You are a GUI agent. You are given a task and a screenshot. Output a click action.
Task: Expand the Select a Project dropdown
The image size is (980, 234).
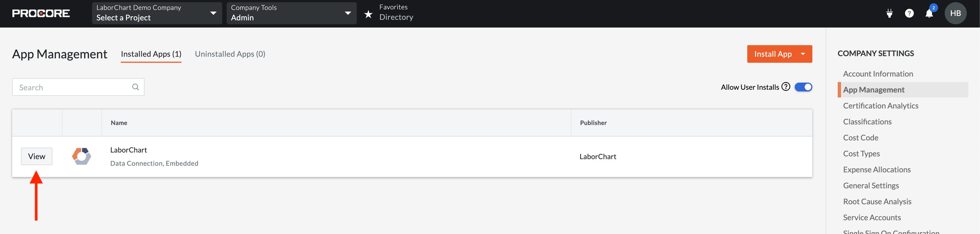[x=157, y=13]
